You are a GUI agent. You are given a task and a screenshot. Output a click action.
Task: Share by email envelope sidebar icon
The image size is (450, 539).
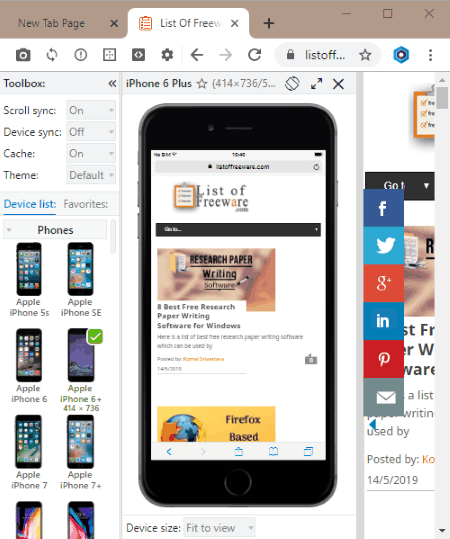click(383, 397)
